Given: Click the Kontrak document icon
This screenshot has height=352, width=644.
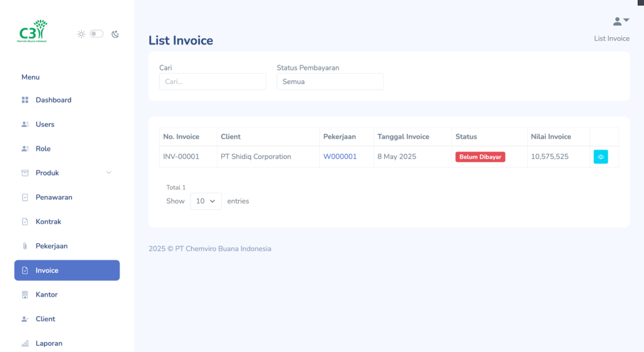Looking at the screenshot, I should pyautogui.click(x=25, y=222).
